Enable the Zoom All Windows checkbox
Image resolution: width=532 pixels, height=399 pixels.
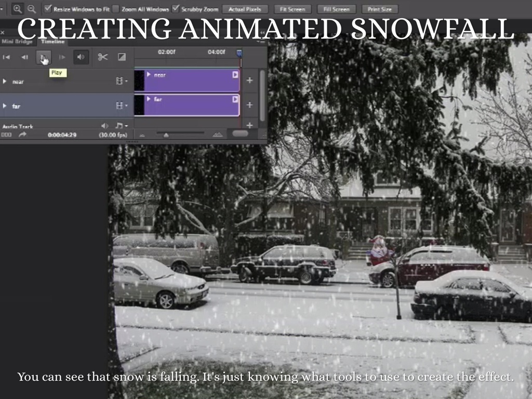[x=116, y=9]
